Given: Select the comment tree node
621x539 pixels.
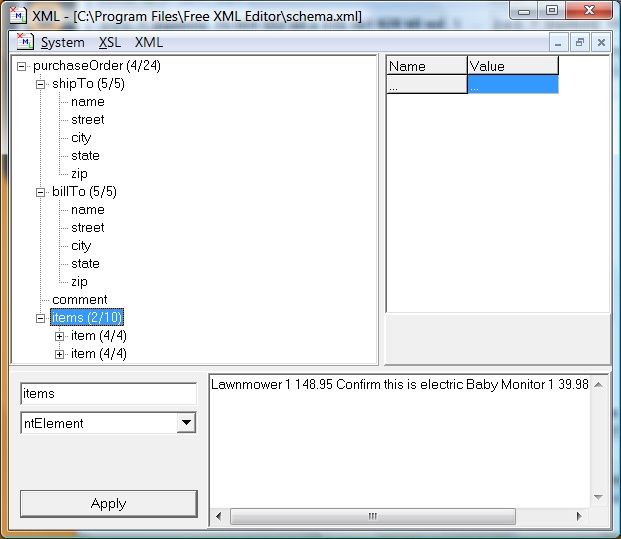Looking at the screenshot, I should click(80, 299).
